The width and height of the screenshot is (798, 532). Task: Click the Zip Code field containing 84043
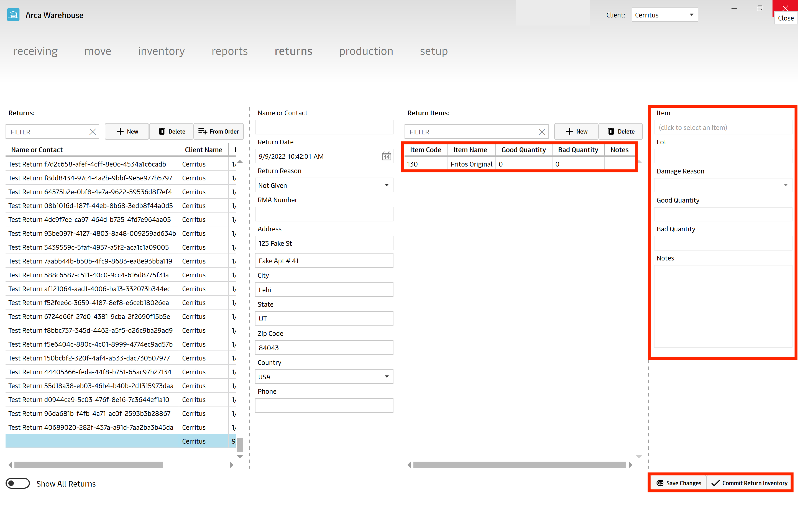(324, 348)
